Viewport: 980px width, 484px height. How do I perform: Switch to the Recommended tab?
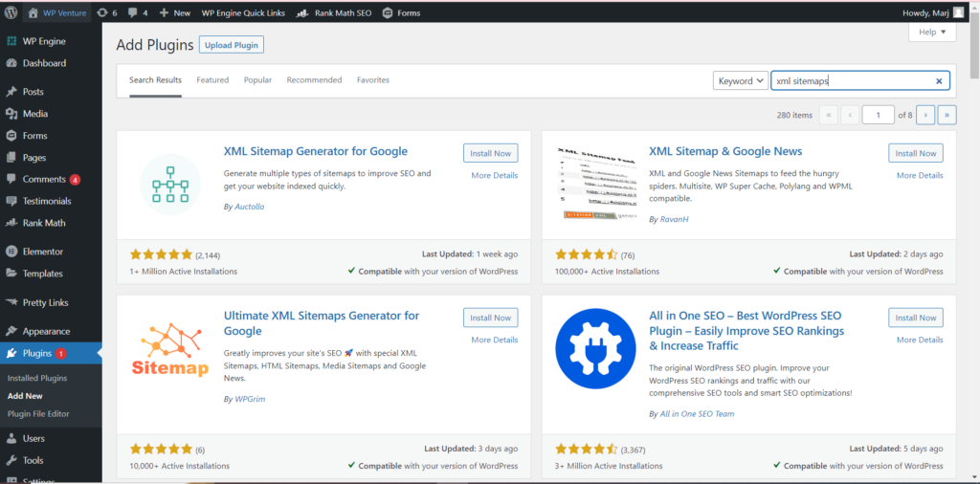314,80
